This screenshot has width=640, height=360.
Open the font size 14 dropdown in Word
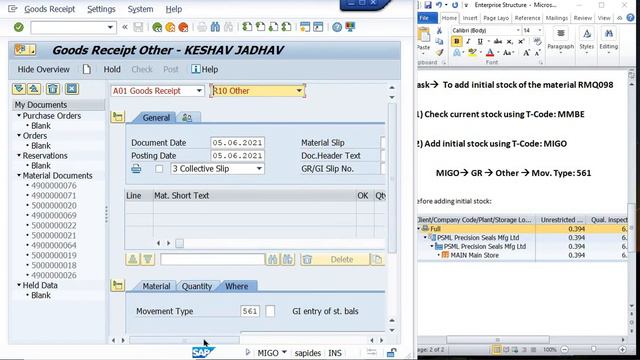tap(540, 31)
